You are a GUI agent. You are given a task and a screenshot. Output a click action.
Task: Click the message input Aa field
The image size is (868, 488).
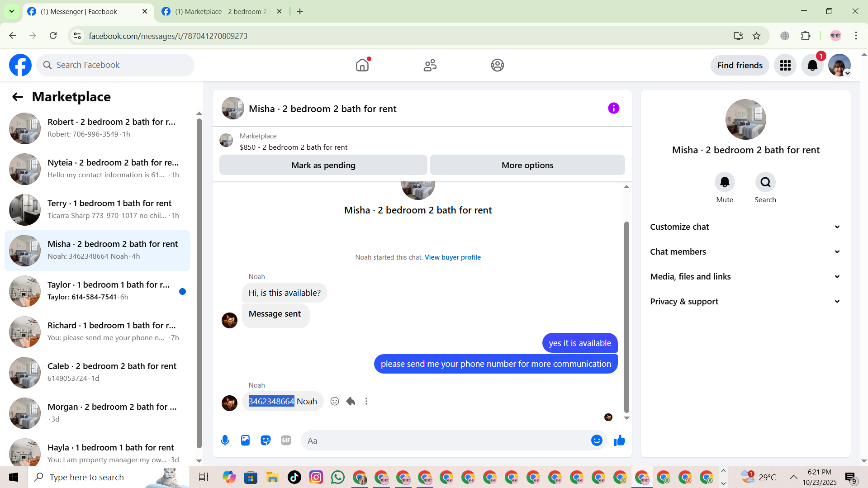click(x=446, y=440)
